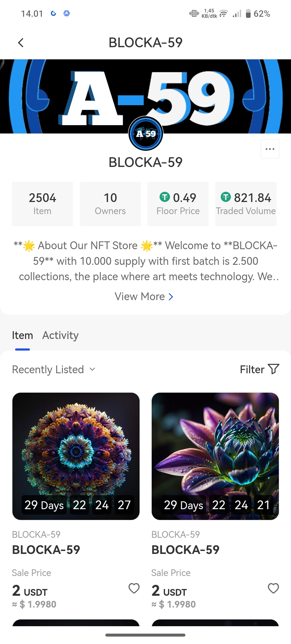This screenshot has width=291, height=644.
Task: Open the purple lotus flower NFT thumbnail
Action: point(215,445)
